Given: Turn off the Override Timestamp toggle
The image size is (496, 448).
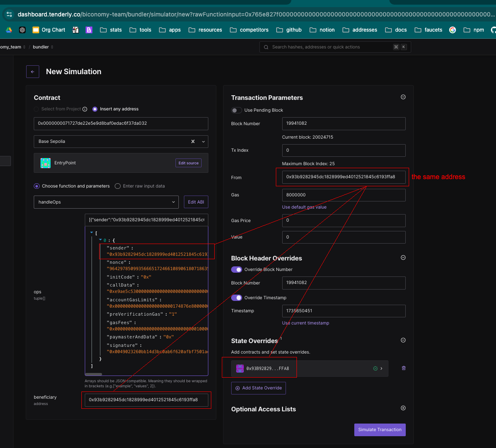Looking at the screenshot, I should tap(237, 298).
